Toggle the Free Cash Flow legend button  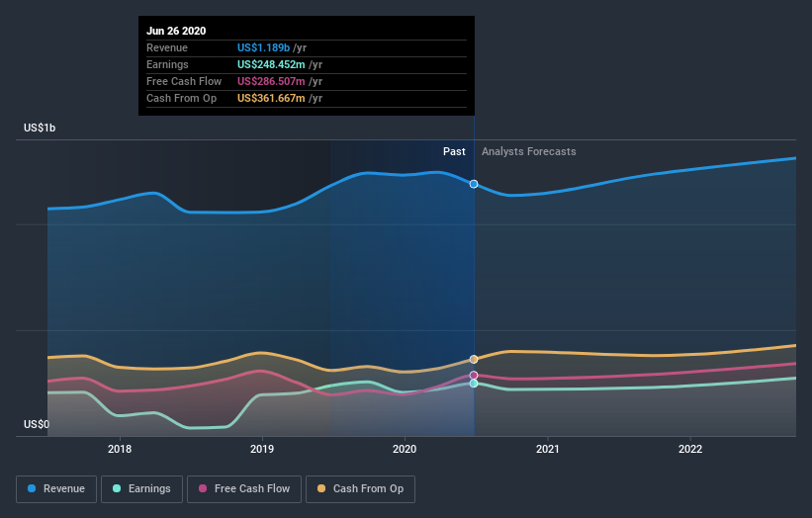click(x=244, y=489)
